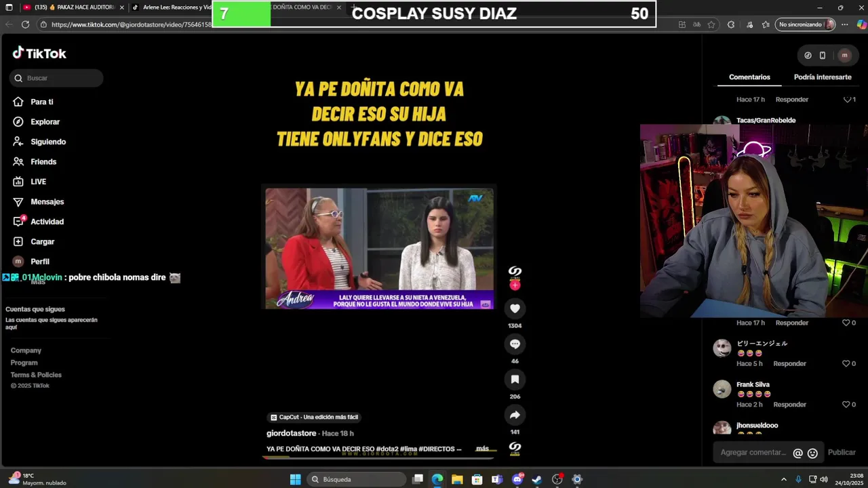Image resolution: width=868 pixels, height=488 pixels.
Task: Reply to Frank Silva's comment
Action: point(789,405)
